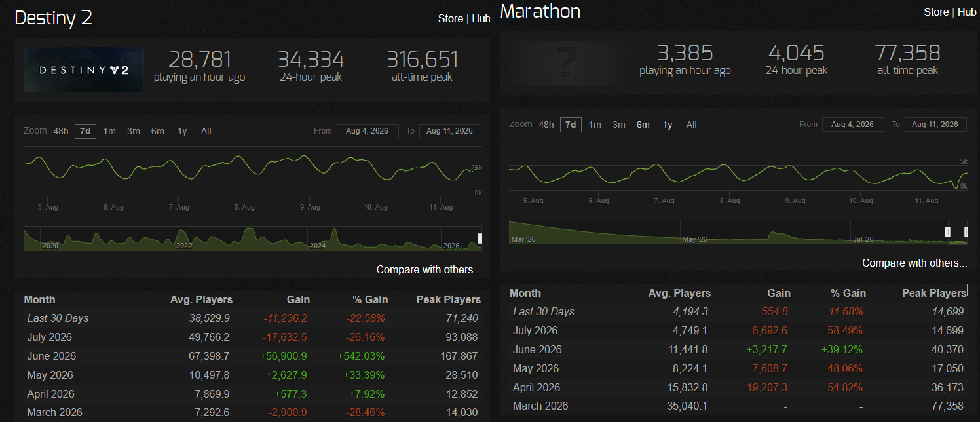Click Destiny 2 navigator range handle
Image resolution: width=980 pixels, height=422 pixels.
[480, 239]
